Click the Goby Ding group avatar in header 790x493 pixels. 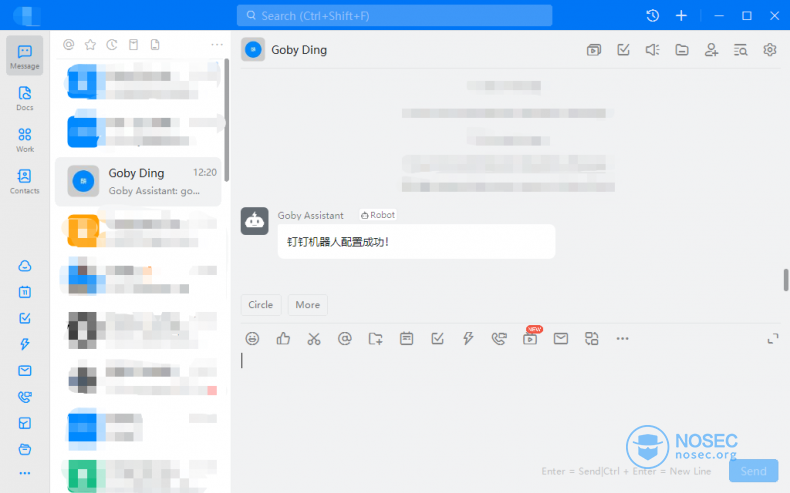(x=253, y=50)
